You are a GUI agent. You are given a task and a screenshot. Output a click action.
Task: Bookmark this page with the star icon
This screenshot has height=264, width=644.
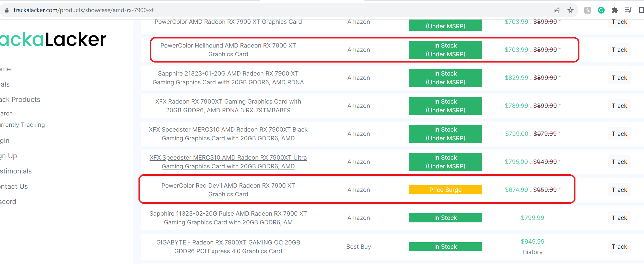570,10
